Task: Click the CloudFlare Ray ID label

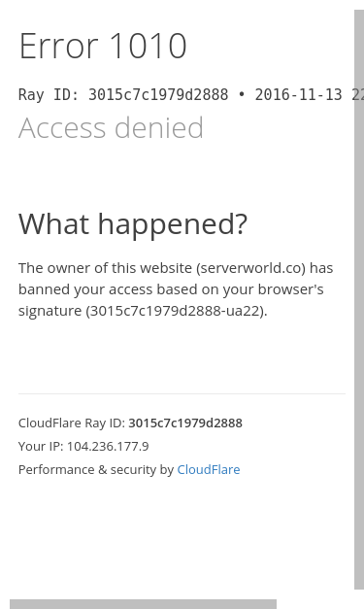Action: (x=72, y=423)
